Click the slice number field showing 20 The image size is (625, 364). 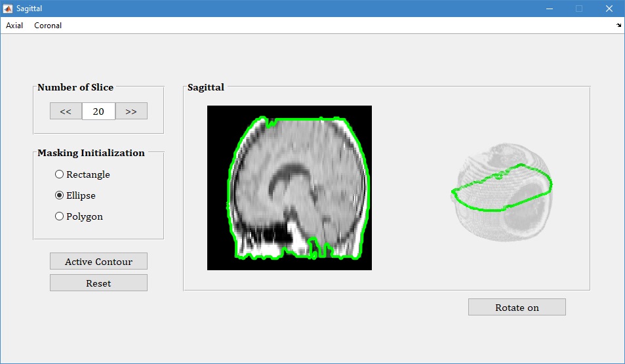point(98,111)
